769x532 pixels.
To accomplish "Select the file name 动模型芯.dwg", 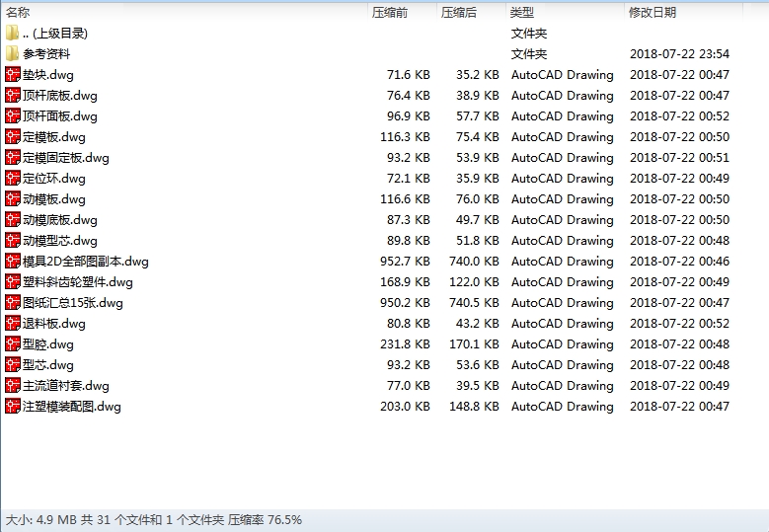I will (60, 240).
